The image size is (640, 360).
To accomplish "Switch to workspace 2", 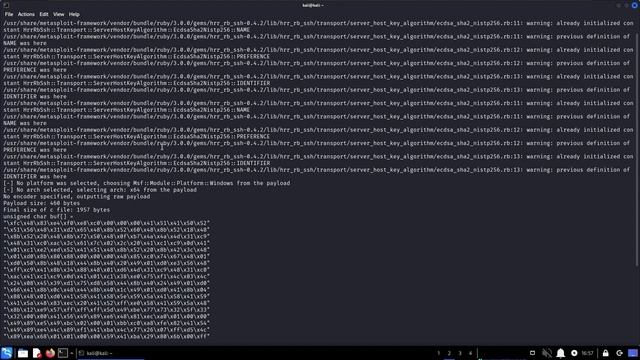I will coord(449,353).
